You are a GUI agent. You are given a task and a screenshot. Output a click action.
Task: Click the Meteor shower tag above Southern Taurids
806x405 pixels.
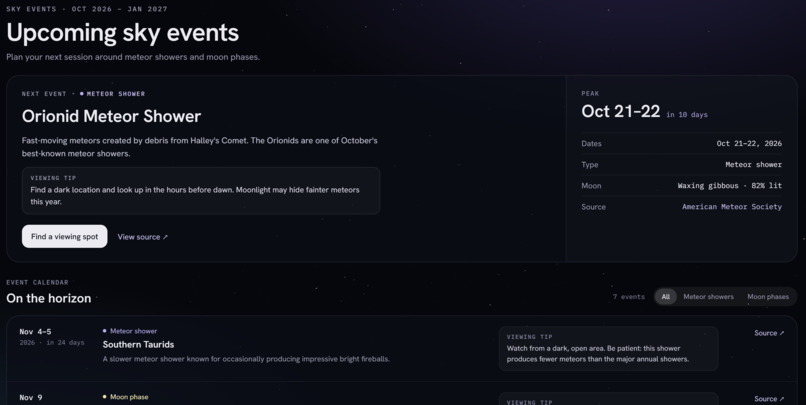point(130,331)
